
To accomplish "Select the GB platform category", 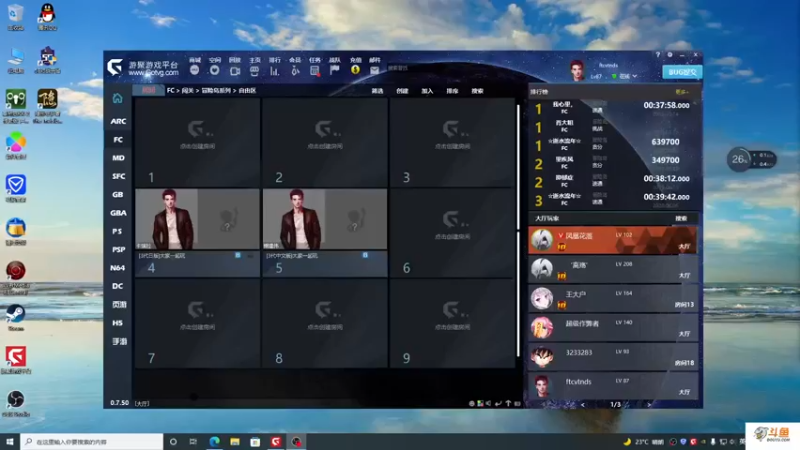I will [118, 195].
